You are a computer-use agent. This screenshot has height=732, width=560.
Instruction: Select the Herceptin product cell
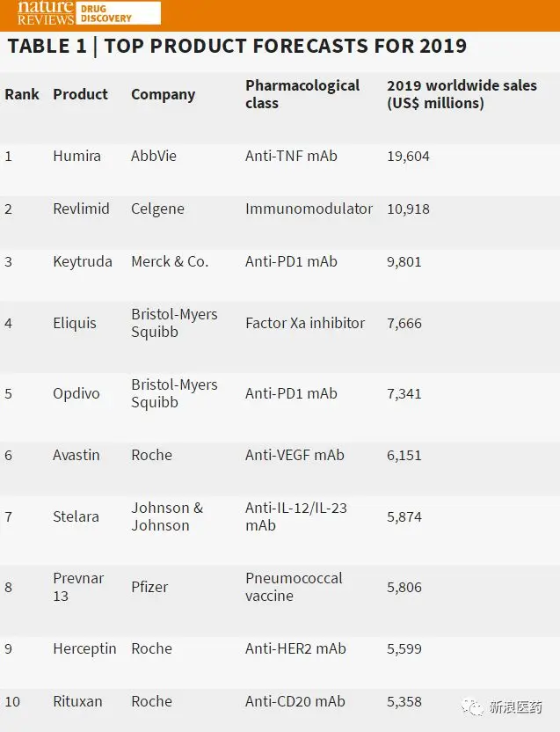tap(84, 649)
